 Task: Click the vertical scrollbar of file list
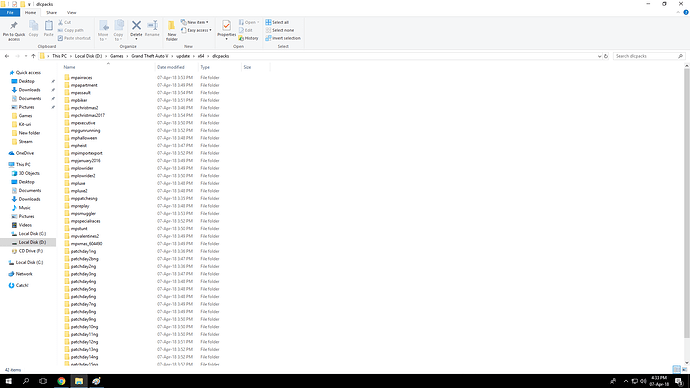point(686,203)
